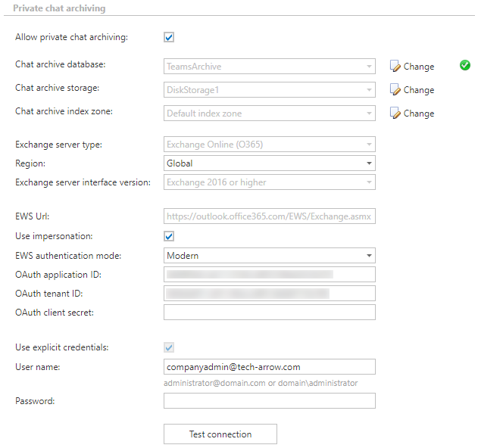Click the pencil icon beside Chat archive storage
Screen dimensions: 478x448
tap(395, 90)
